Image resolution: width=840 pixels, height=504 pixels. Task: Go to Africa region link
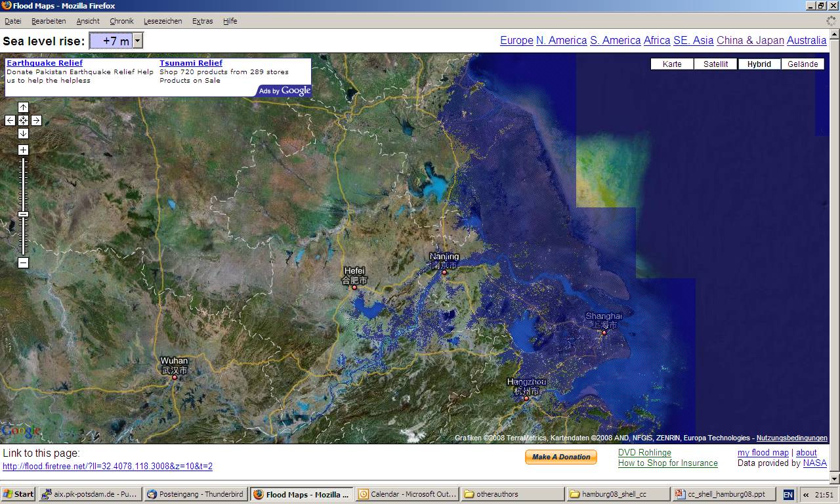(x=657, y=41)
